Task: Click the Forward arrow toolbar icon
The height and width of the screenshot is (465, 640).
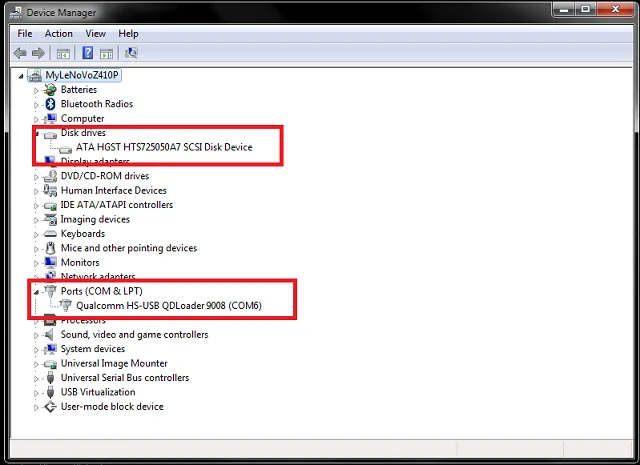Action: click(x=38, y=53)
